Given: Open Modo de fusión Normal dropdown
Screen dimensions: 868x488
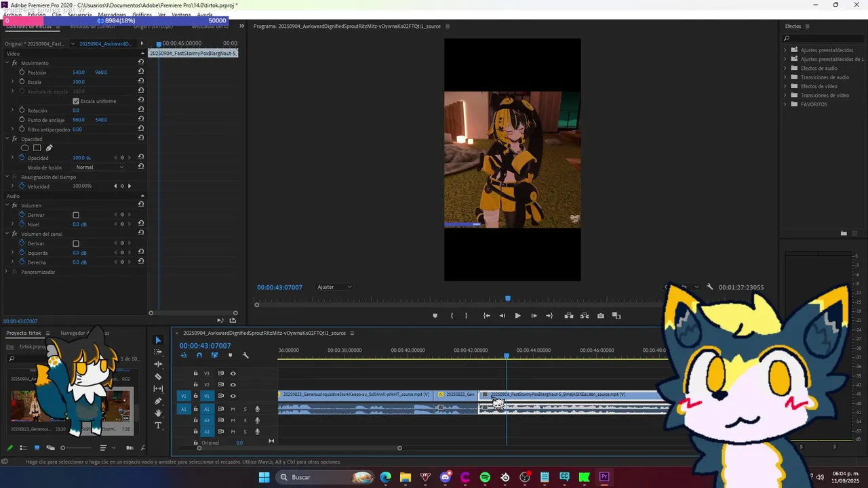Looking at the screenshot, I should (x=100, y=167).
